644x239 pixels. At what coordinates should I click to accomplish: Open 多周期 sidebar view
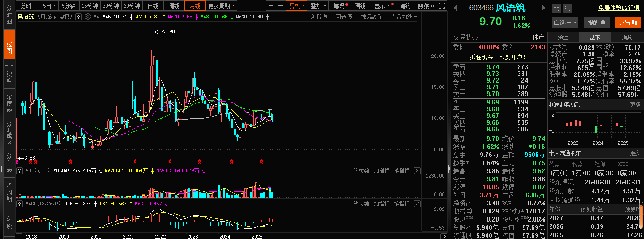[9, 192]
